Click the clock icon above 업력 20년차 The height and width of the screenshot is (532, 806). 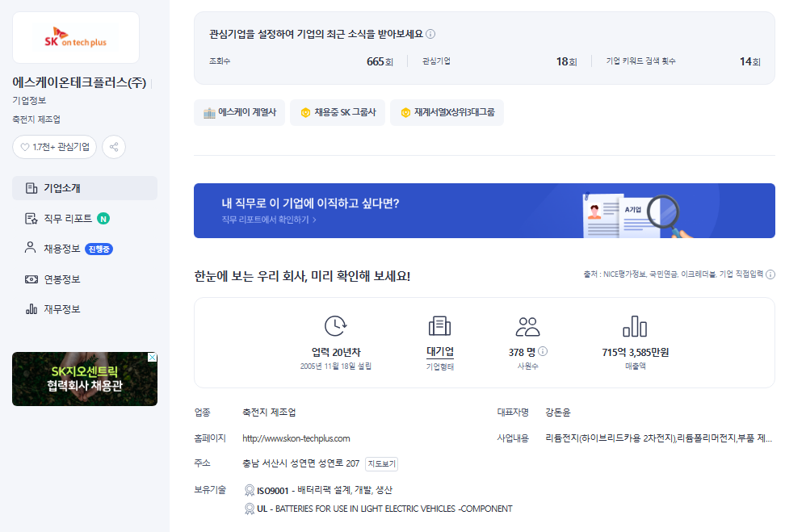(336, 326)
